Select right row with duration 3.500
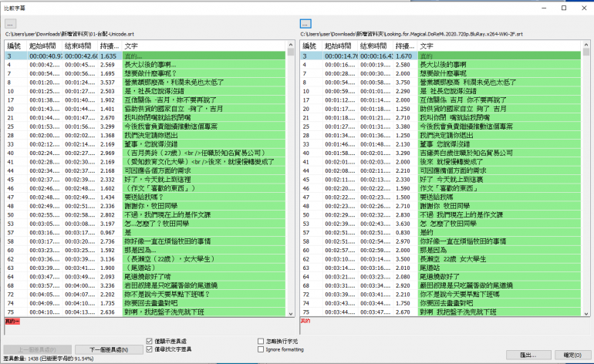The width and height of the screenshot is (594, 364). click(440, 259)
